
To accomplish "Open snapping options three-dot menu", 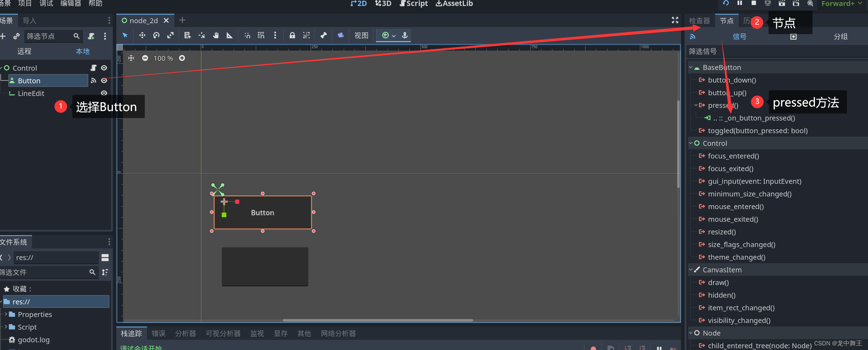I will pyautogui.click(x=275, y=35).
